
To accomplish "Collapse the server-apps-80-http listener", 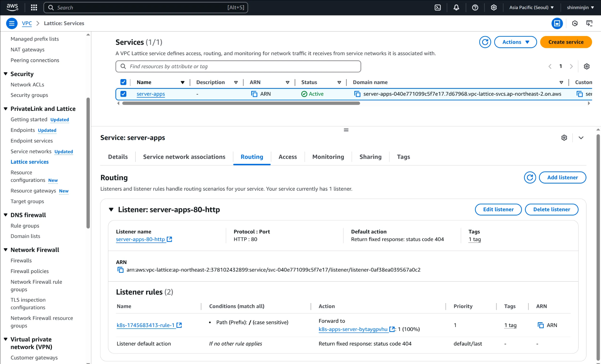I will click(111, 209).
